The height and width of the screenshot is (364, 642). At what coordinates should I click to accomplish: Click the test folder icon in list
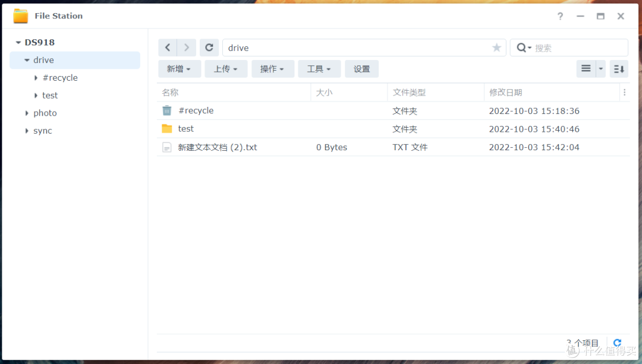coord(166,129)
